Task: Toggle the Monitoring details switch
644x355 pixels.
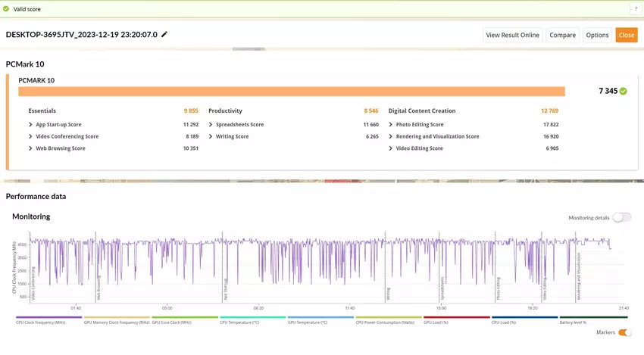Action: tap(621, 217)
